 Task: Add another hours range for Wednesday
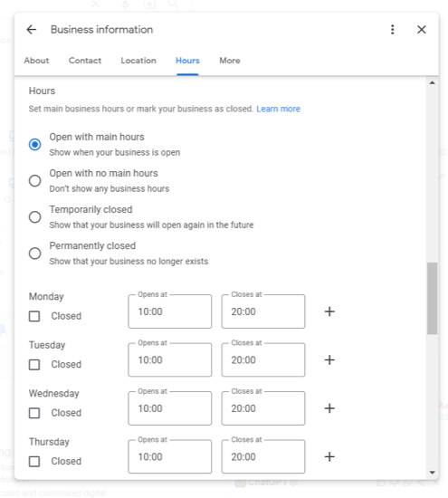tap(329, 408)
